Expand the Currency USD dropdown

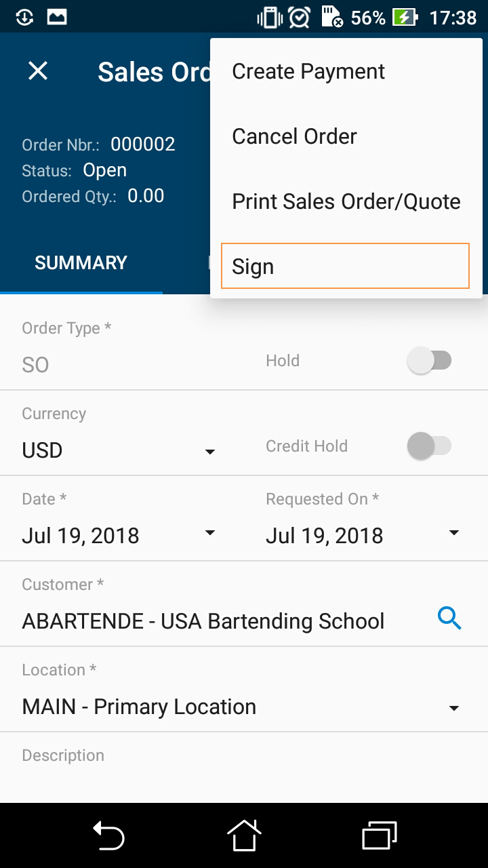tap(210, 452)
